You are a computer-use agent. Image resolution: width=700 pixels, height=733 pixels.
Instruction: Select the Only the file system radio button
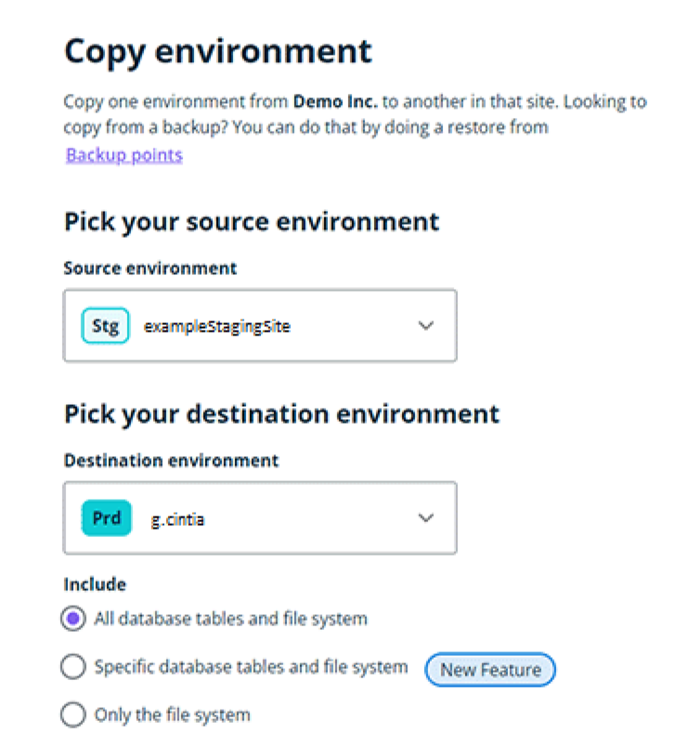click(x=73, y=715)
